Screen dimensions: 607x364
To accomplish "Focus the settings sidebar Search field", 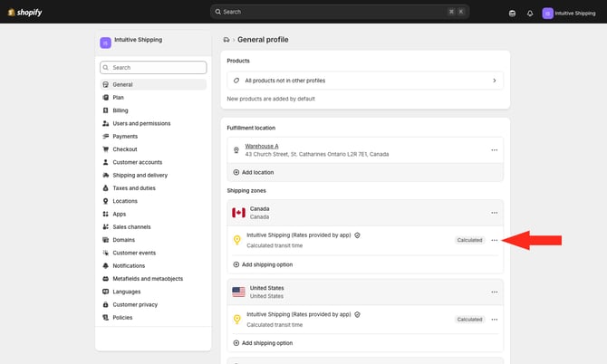I will [153, 67].
